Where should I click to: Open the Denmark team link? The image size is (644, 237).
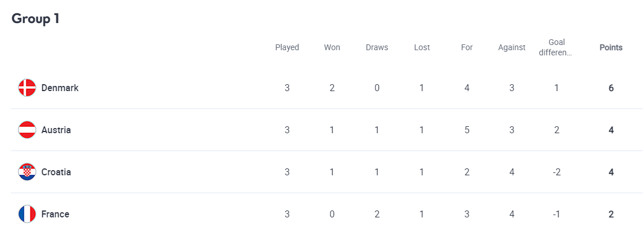point(60,88)
